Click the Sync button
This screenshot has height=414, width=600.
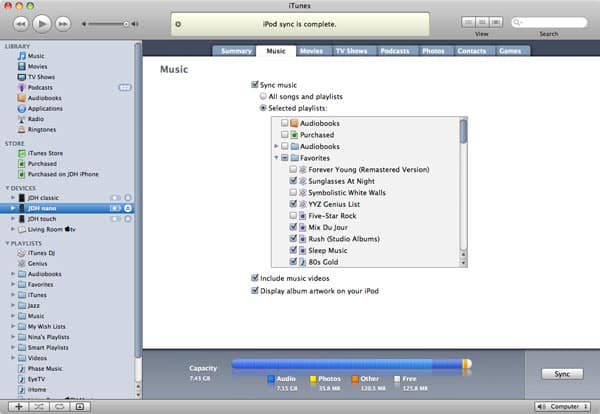coord(562,374)
